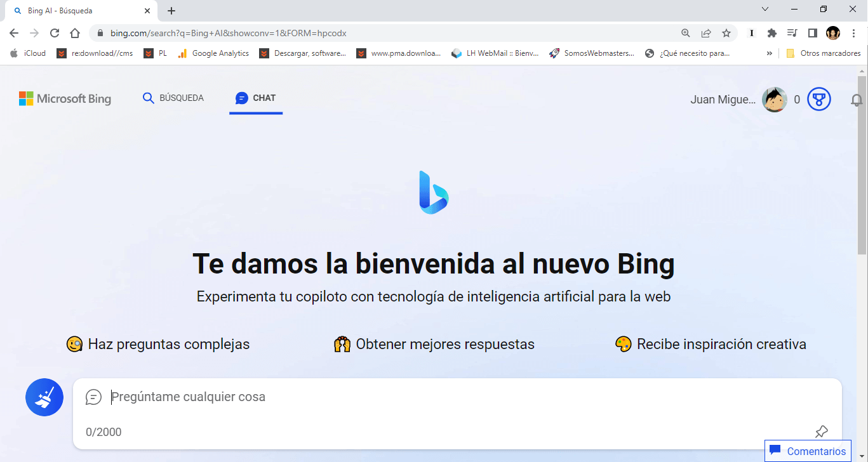
Task: Open media control icon in toolbar
Action: click(x=792, y=33)
